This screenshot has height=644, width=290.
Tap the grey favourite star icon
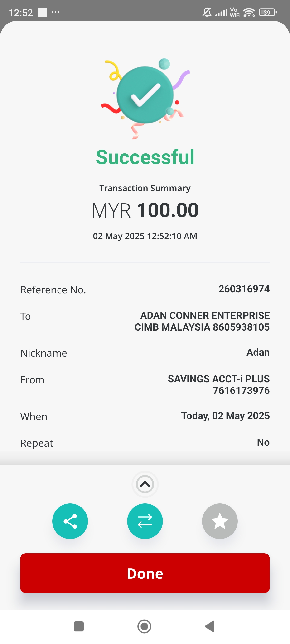pyautogui.click(x=220, y=521)
